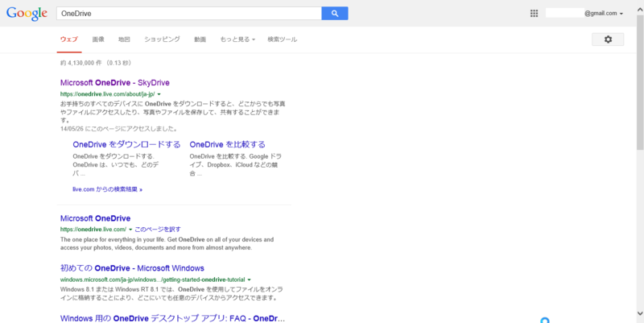Switch to the ショッピング tab
Screen dimensions: 644x323
[x=162, y=39]
